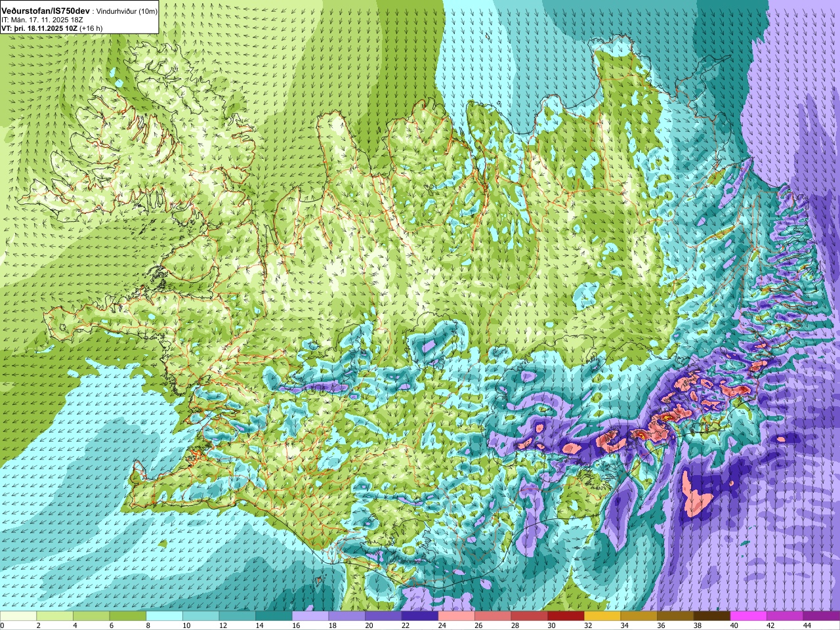Select the 0–2 pale yellow legend swatch
This screenshot has height=630, width=840.
[18, 616]
